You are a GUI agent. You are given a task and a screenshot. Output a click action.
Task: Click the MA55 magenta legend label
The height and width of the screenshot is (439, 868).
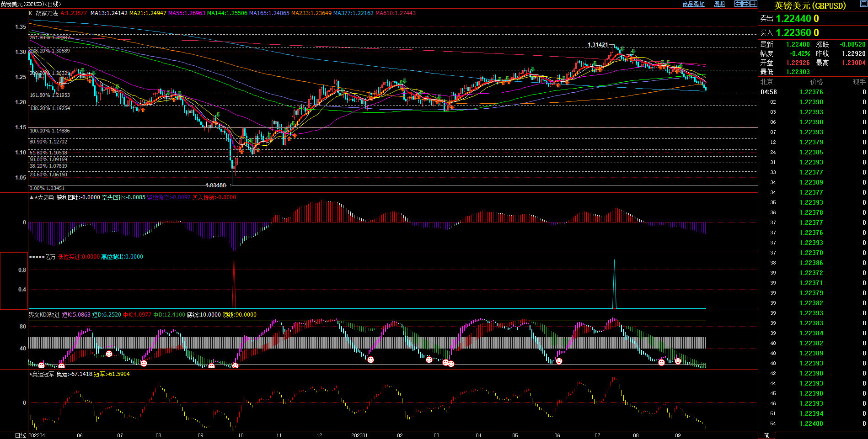[x=187, y=13]
